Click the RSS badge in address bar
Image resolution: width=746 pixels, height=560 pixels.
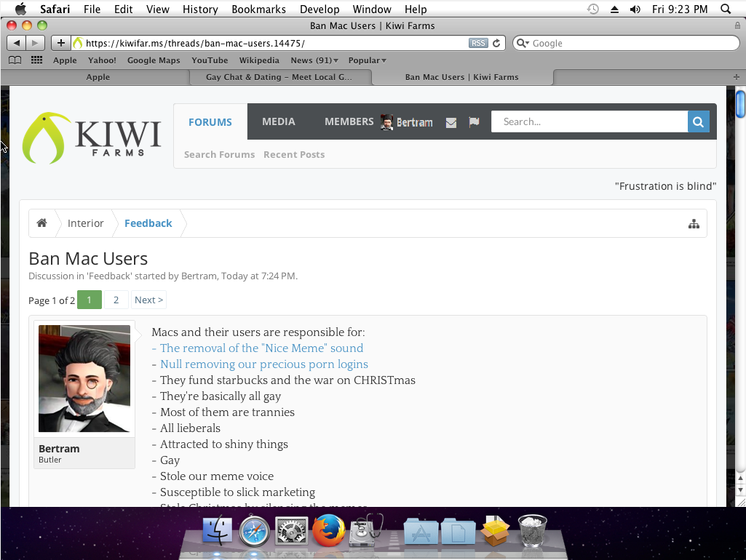478,43
